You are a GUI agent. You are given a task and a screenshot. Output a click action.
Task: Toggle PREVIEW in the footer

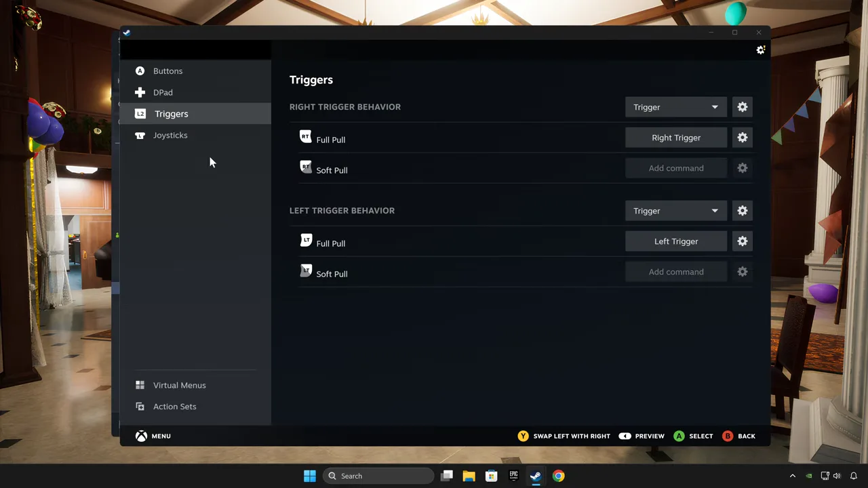(x=642, y=436)
